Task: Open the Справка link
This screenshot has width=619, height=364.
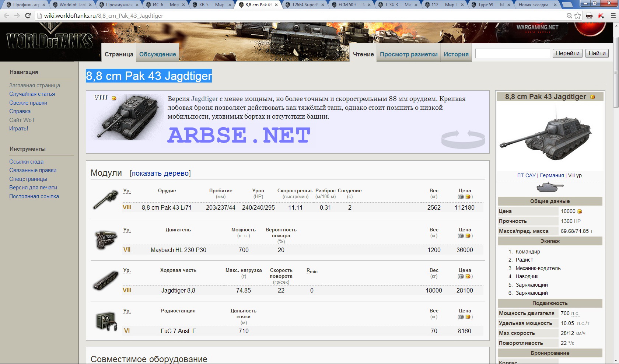Action: 20,111
